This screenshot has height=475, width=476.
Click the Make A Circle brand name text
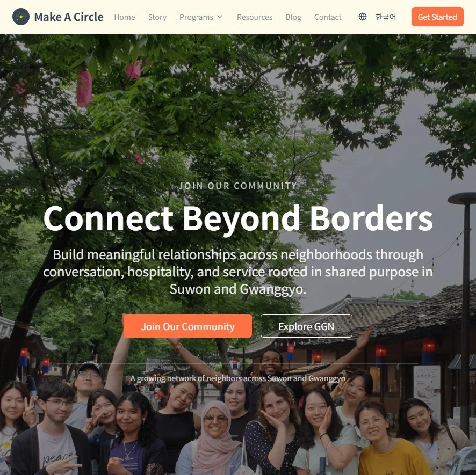[x=69, y=17]
